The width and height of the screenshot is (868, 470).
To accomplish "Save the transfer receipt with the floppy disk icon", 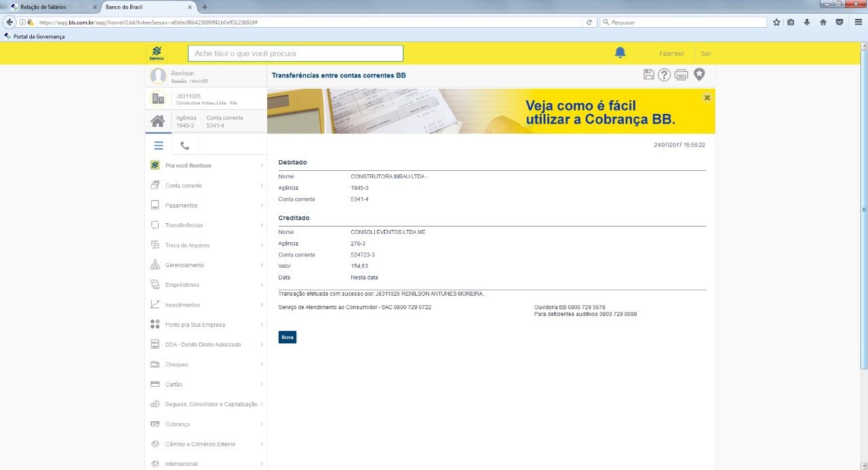I will (649, 75).
